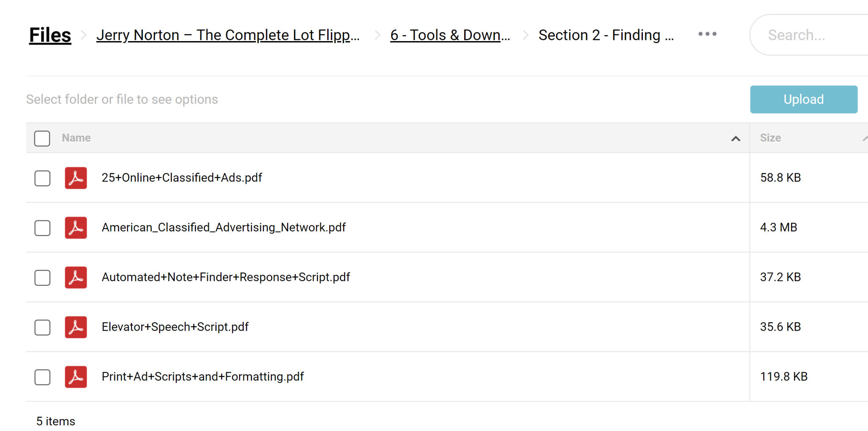This screenshot has width=868, height=431.
Task: Toggle Name column sort arrow
Action: [x=736, y=139]
